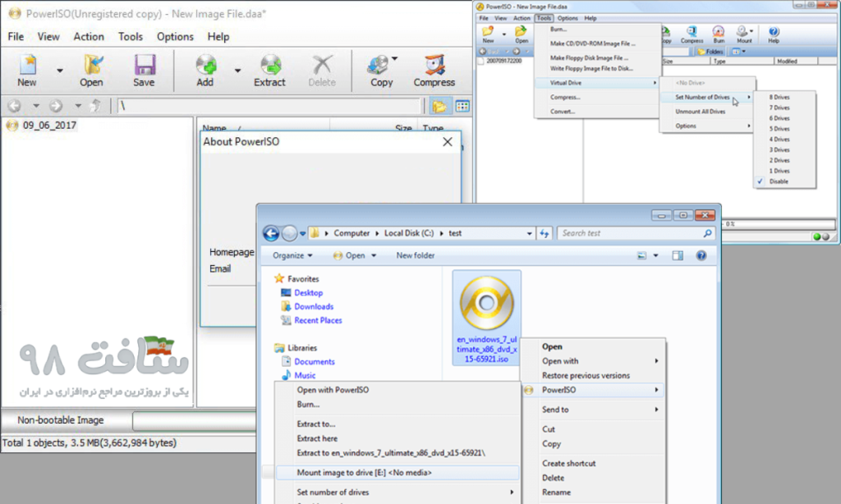Select Mount image to drive [E:]
The image size is (841, 504).
coord(364,473)
